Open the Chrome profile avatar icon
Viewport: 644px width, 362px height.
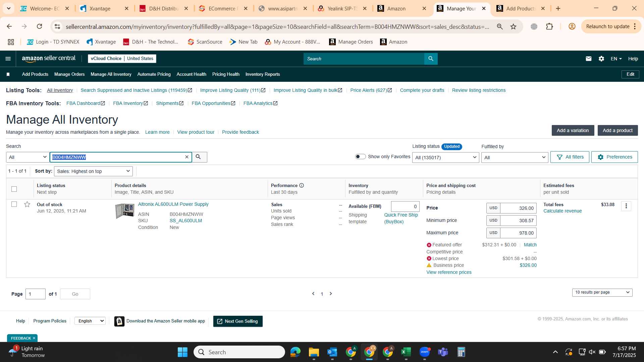pos(572,26)
